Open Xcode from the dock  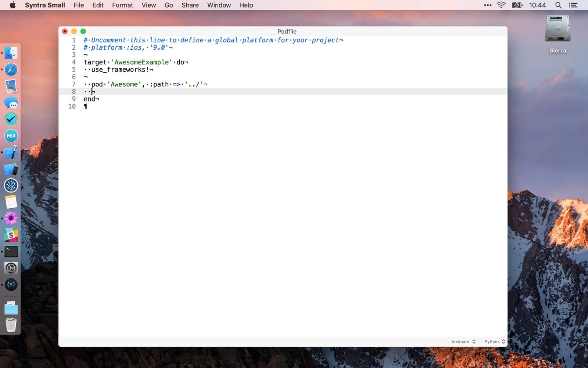[x=11, y=152]
